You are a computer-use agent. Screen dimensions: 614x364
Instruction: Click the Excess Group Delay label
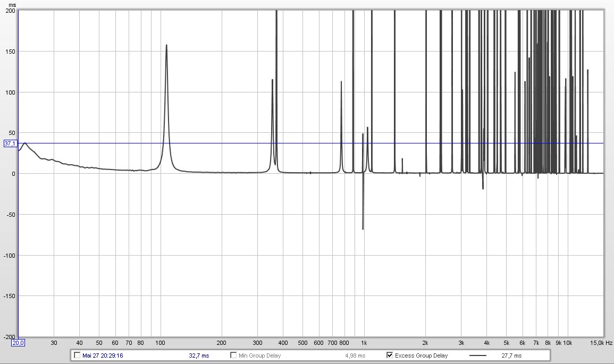point(422,355)
